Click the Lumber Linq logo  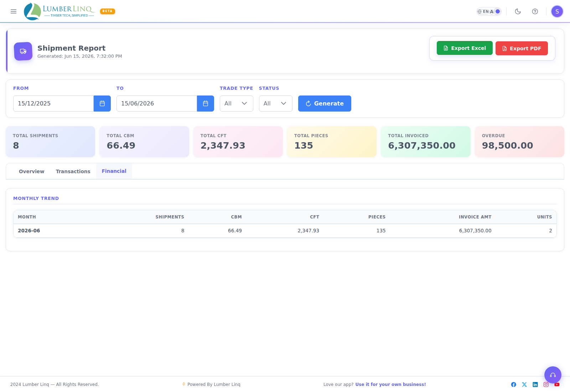pyautogui.click(x=59, y=11)
